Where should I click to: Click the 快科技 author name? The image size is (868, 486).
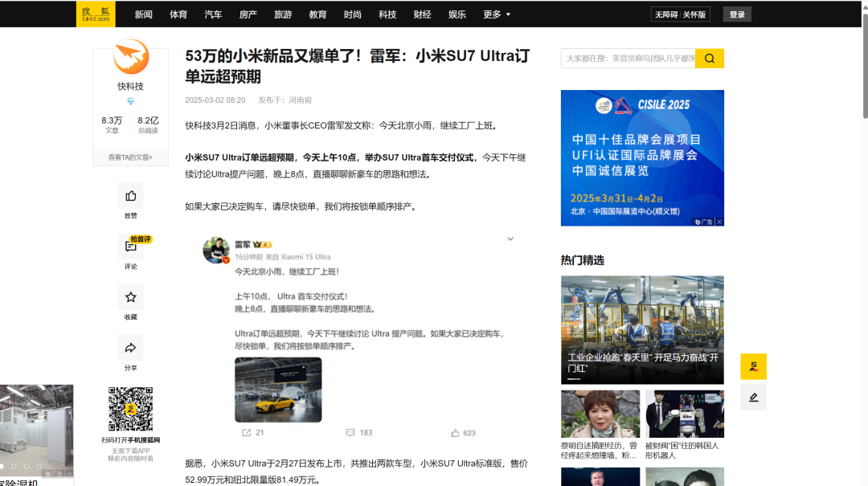click(131, 86)
